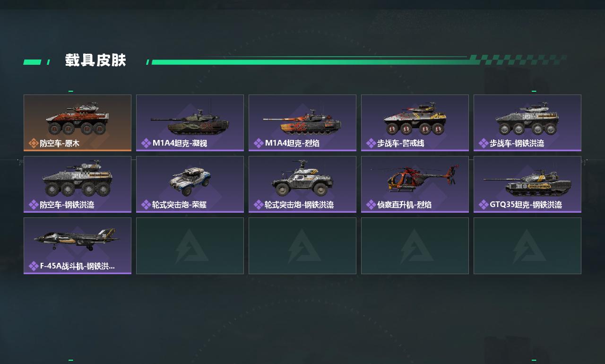Click the purple rarity icon beside M1A4坦克-凝视
Viewport: 605px width, 364px height.
(146, 143)
